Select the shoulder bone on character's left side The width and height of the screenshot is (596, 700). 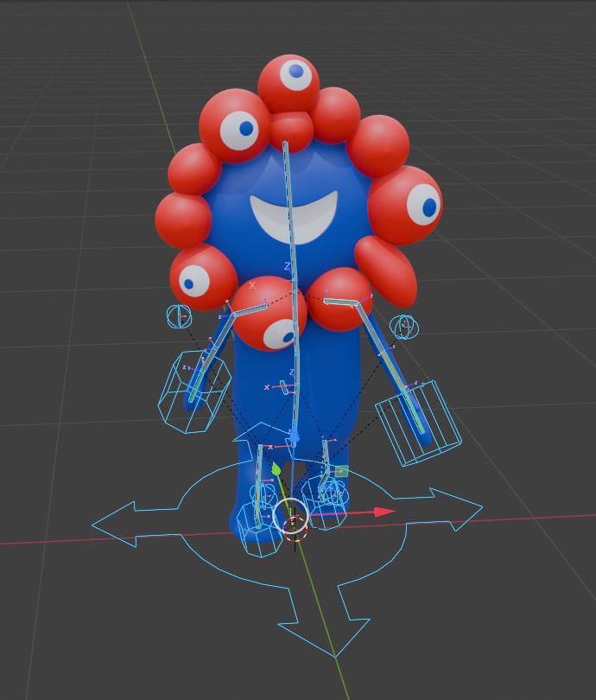click(341, 302)
